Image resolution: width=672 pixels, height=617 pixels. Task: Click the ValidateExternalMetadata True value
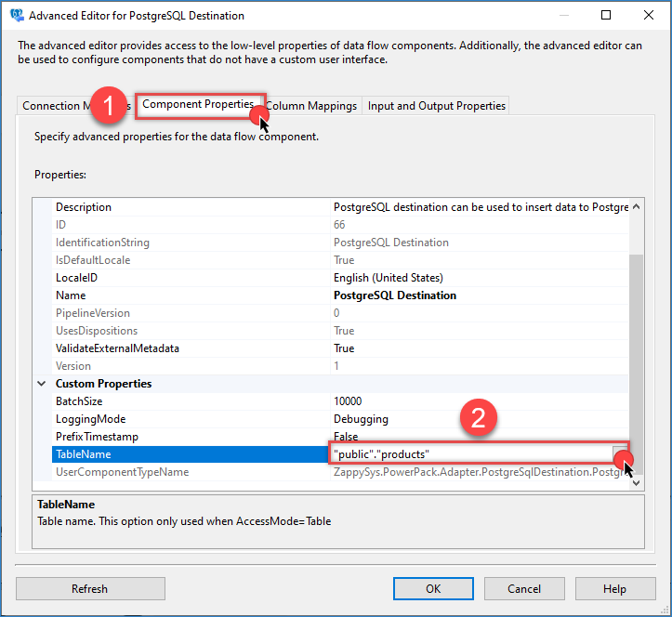tap(344, 348)
